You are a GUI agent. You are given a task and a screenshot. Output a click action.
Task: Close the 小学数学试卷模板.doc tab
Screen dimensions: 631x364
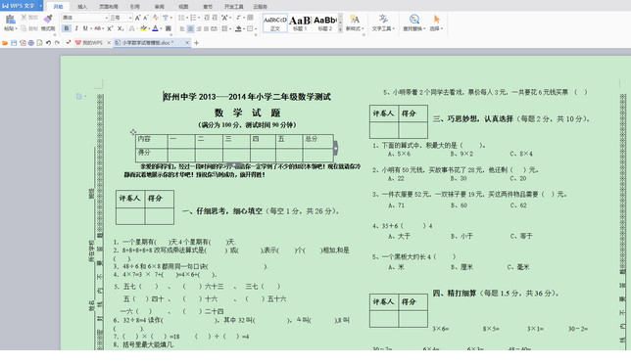coord(187,43)
